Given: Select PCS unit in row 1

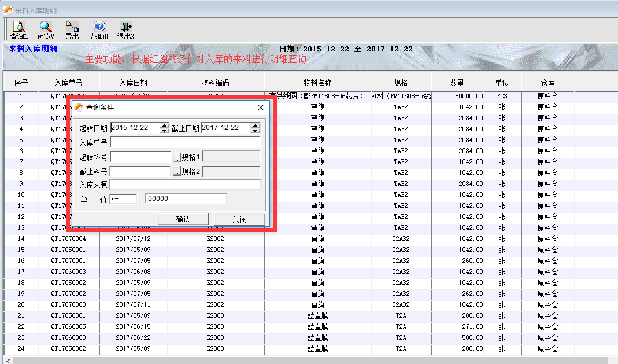Looking at the screenshot, I should (x=502, y=96).
